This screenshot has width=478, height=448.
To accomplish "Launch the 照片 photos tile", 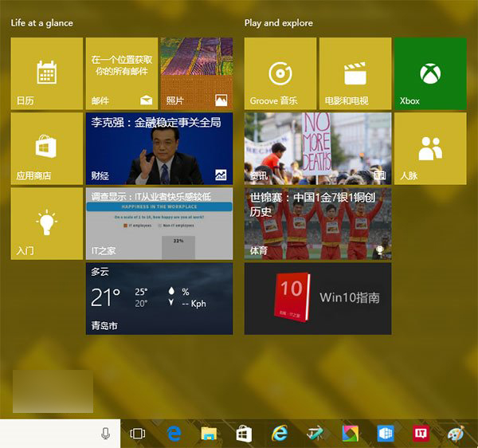I will tap(196, 73).
